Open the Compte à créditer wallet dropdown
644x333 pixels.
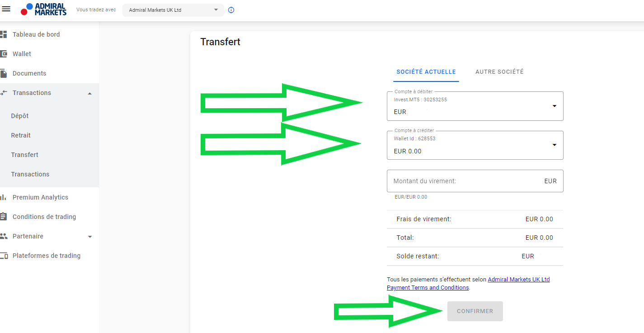(554, 145)
